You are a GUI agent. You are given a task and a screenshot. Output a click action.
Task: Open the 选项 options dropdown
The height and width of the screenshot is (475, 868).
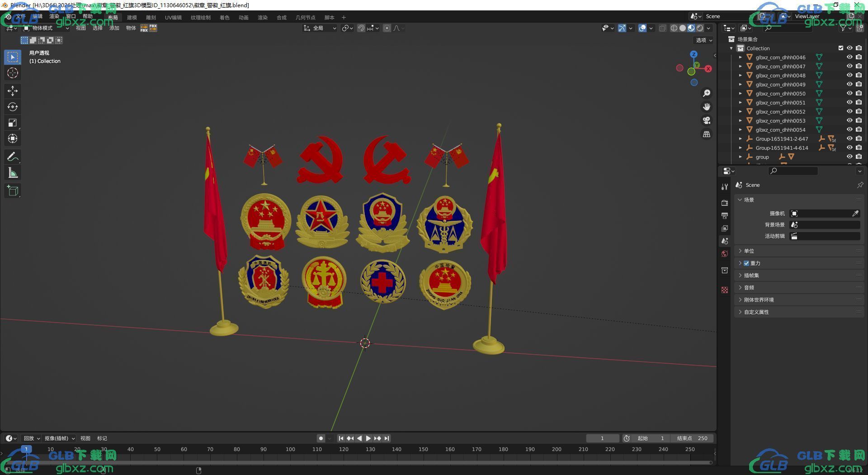[x=704, y=40]
